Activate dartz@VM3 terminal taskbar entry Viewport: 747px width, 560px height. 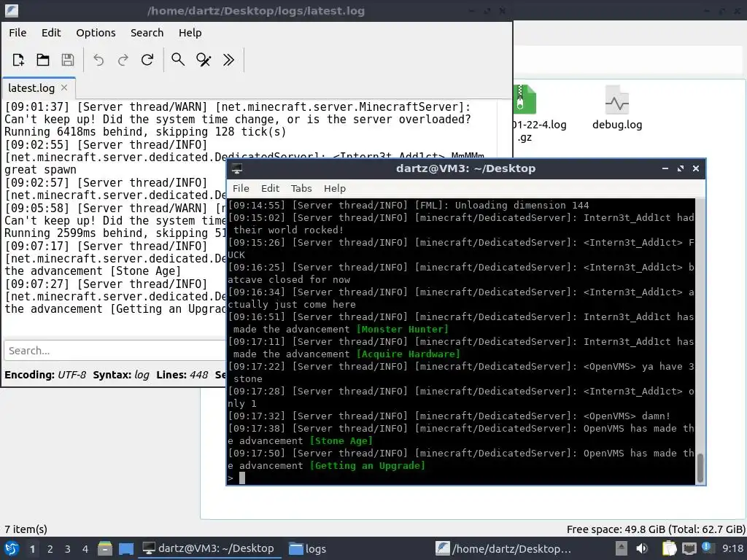[209, 548]
